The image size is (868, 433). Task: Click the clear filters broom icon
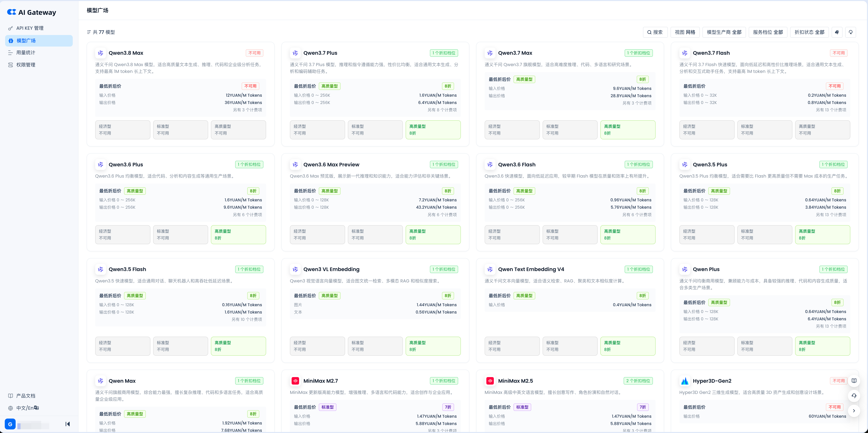[837, 32]
